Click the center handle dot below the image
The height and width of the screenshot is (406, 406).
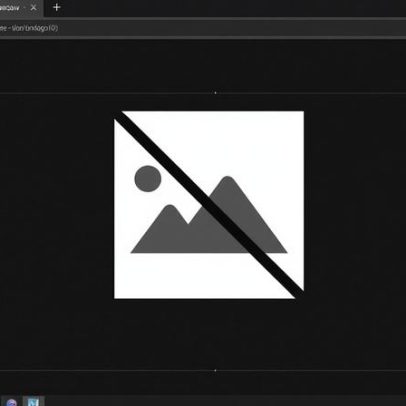(215, 370)
